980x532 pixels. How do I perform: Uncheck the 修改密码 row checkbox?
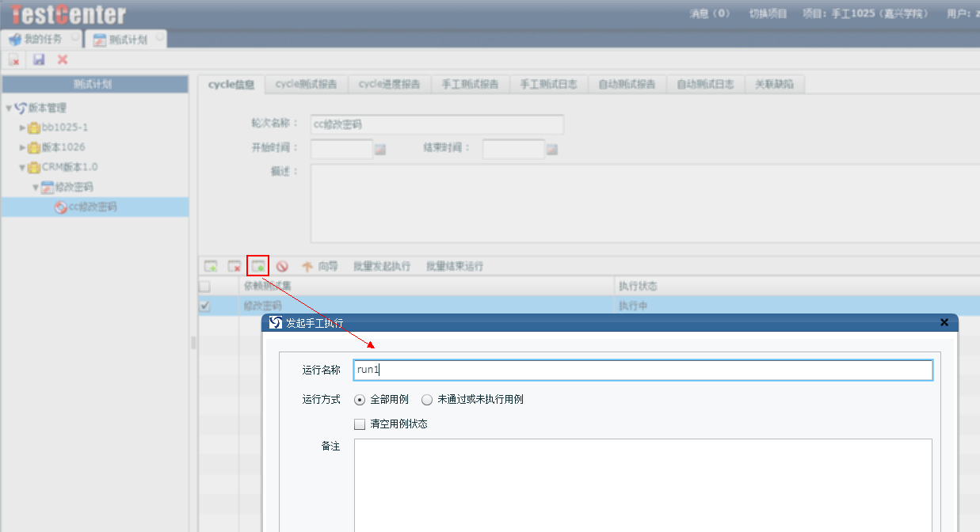(205, 306)
